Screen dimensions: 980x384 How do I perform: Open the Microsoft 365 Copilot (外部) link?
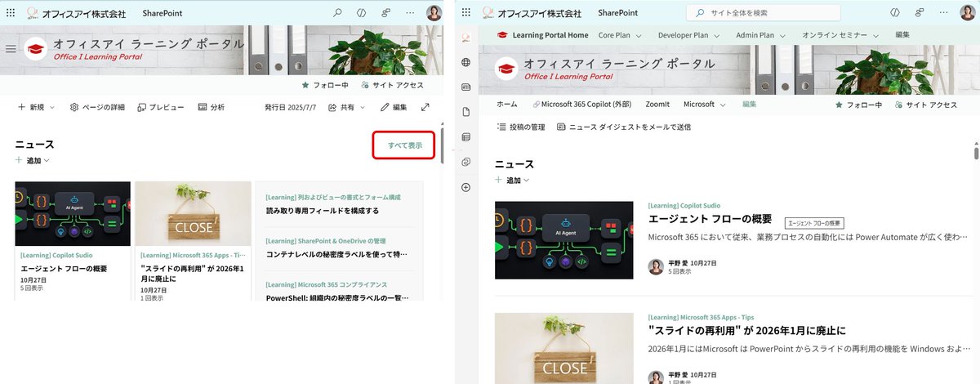click(581, 105)
